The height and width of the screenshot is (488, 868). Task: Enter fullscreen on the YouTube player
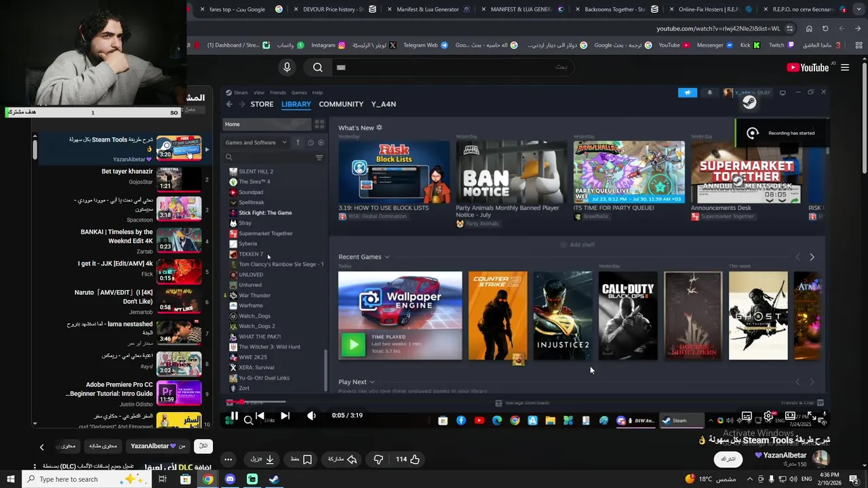[812, 416]
